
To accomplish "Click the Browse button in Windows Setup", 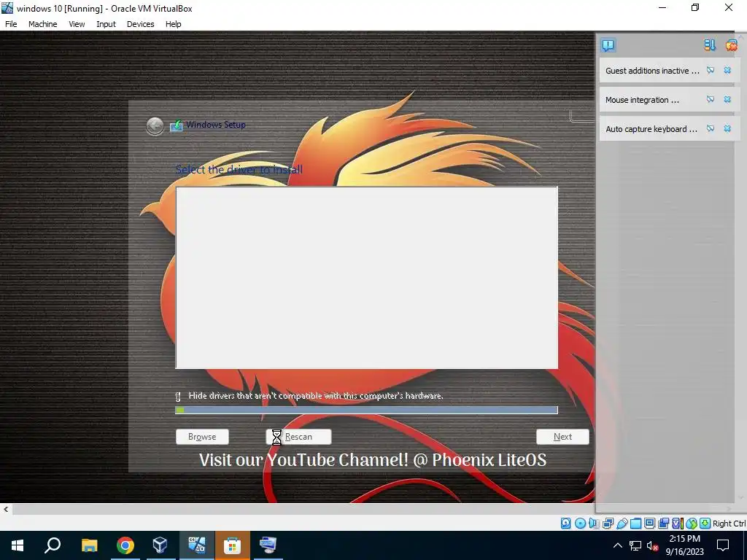I will click(x=202, y=437).
